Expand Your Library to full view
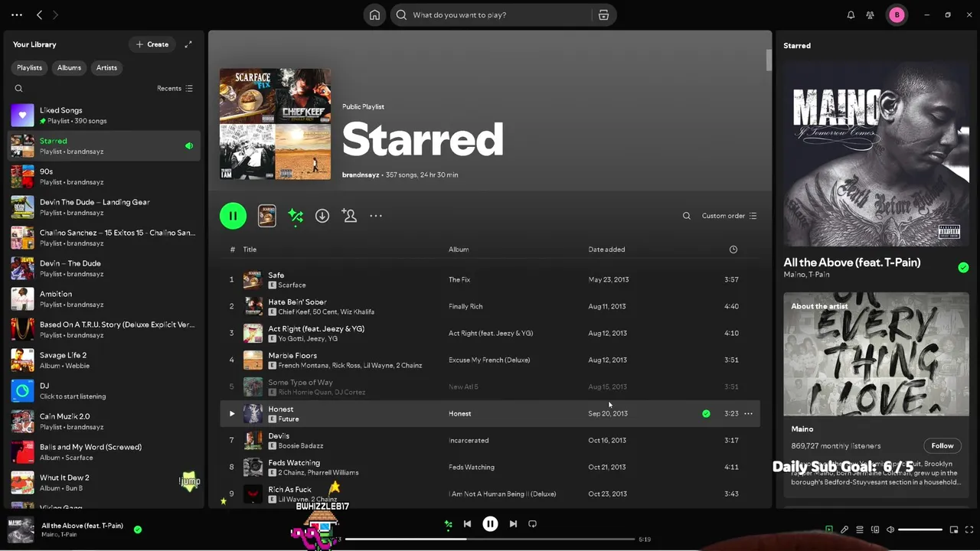This screenshot has width=980, height=551. tap(188, 44)
